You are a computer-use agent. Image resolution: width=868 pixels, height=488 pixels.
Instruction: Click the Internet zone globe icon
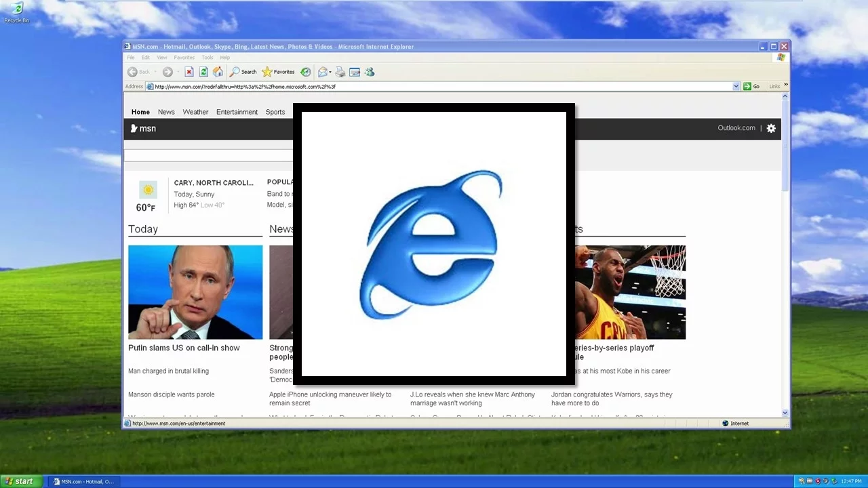pyautogui.click(x=726, y=424)
